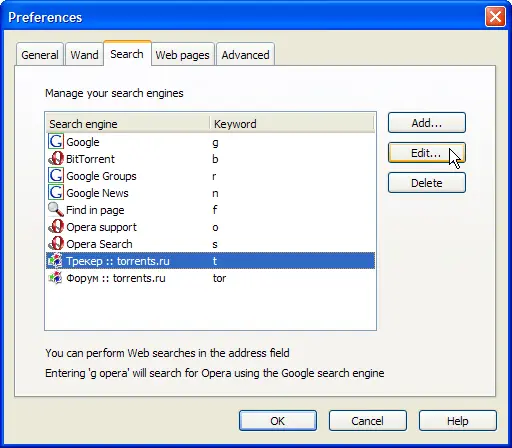The width and height of the screenshot is (512, 448).
Task: Select the Search tab
Action: click(x=127, y=54)
